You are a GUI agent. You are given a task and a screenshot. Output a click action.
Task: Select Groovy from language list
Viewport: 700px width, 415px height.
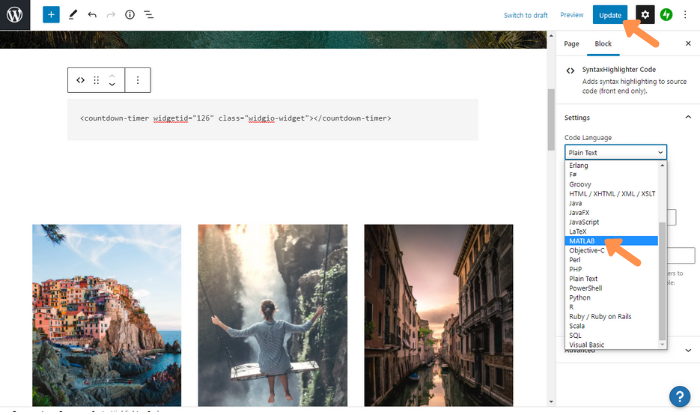(x=612, y=184)
